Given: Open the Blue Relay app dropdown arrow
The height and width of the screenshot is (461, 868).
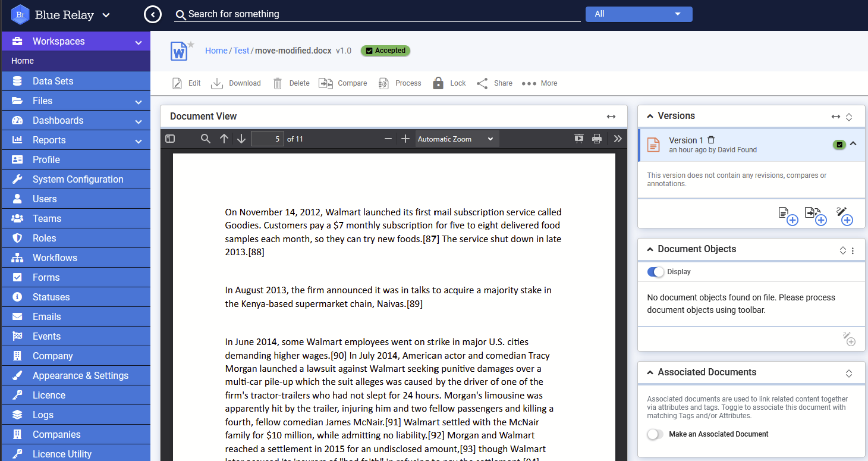Looking at the screenshot, I should coord(106,15).
